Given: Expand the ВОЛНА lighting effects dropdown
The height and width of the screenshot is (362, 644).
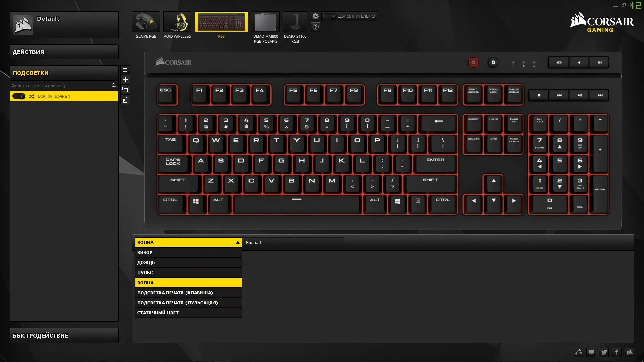Looking at the screenshot, I should [188, 242].
